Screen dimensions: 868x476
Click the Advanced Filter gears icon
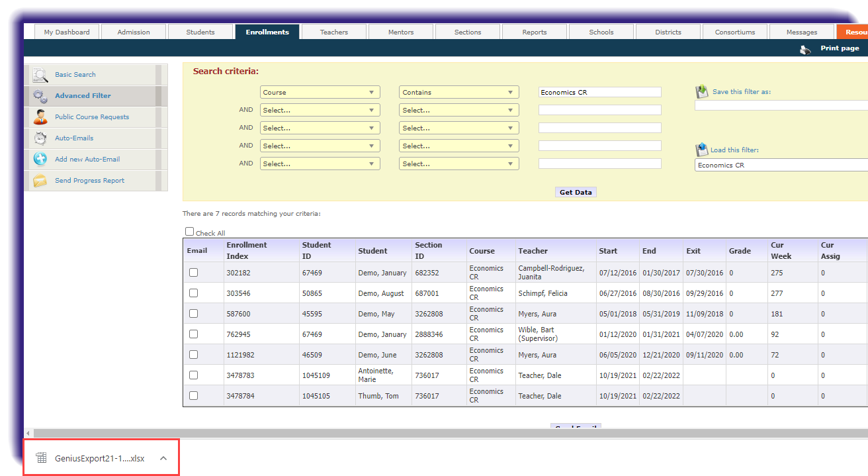coord(40,96)
